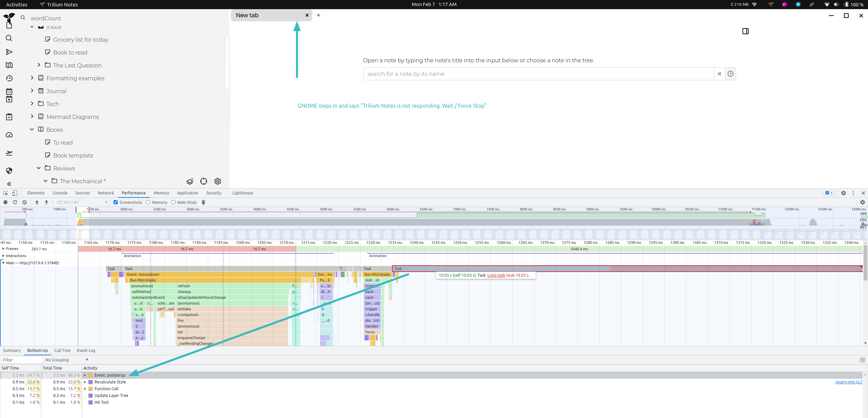Expand the Frames track
This screenshot has width=868, height=418.
click(3, 249)
